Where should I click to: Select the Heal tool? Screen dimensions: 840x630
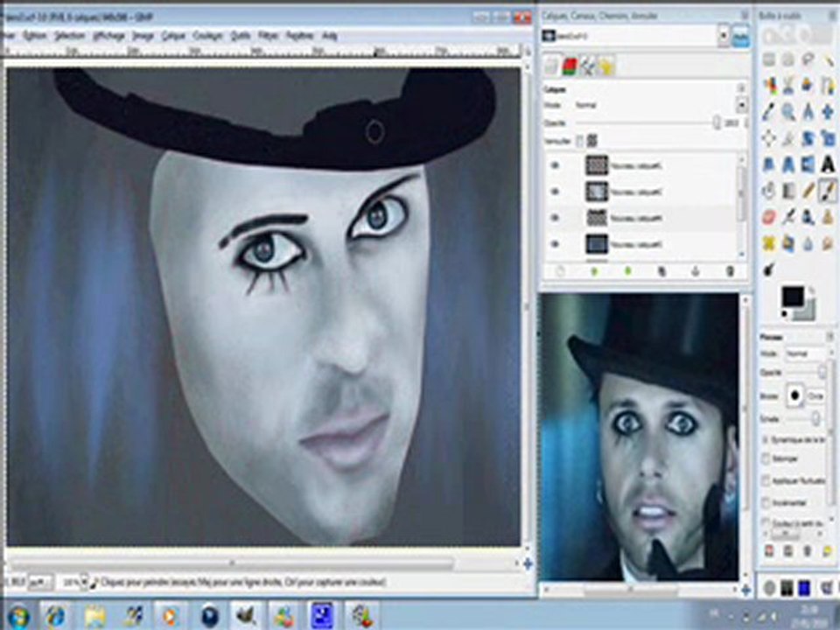point(769,243)
